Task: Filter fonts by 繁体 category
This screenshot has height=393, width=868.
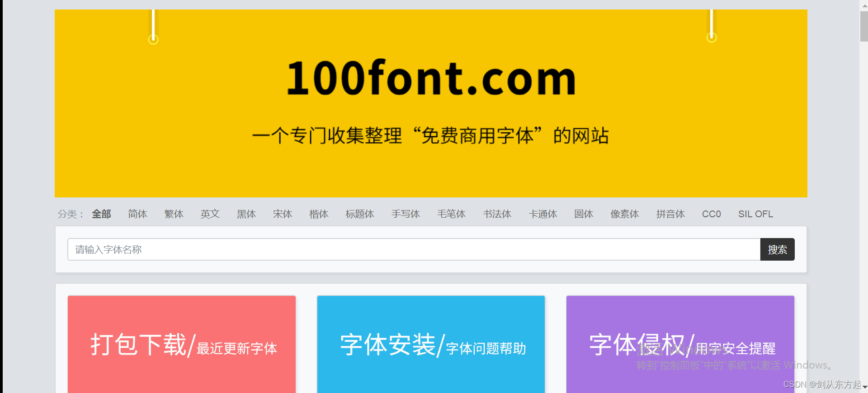Action: point(174,214)
